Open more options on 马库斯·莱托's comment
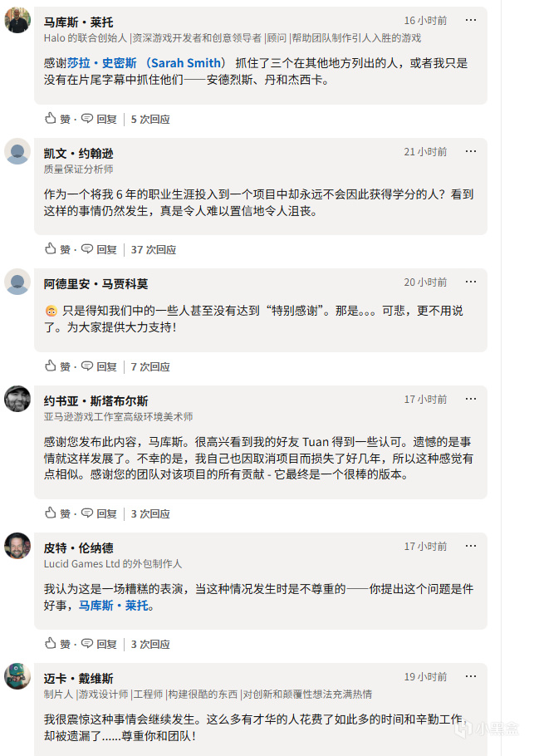Screen dimensions: 534x756 [x=471, y=20]
